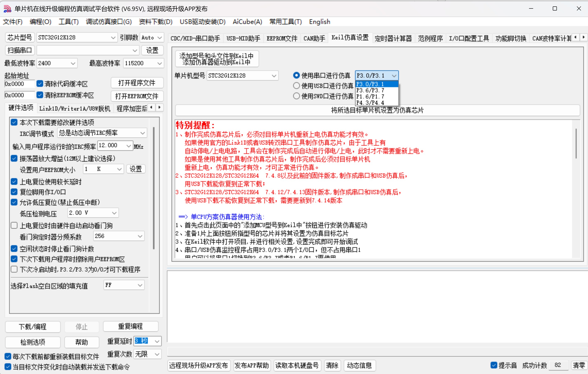The height and width of the screenshot is (374, 588).
Task: Toggle 允许低压复位 checkbox
Action: (14, 202)
